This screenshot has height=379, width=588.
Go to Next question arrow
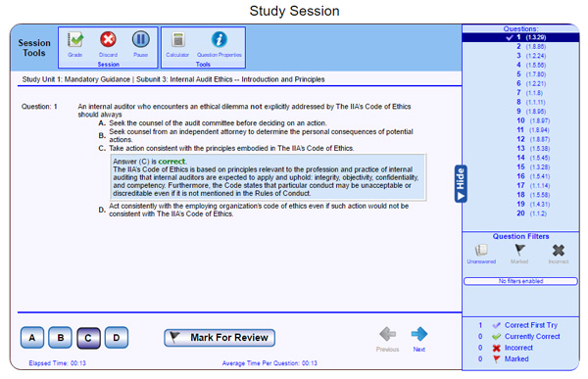[x=418, y=334]
